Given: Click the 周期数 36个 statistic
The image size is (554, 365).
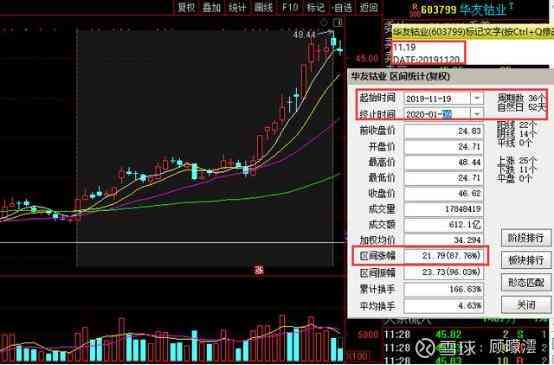Looking at the screenshot, I should [521, 98].
